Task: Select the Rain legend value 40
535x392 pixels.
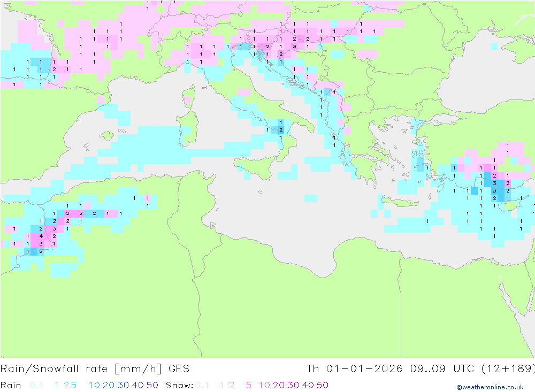Action: (x=138, y=385)
